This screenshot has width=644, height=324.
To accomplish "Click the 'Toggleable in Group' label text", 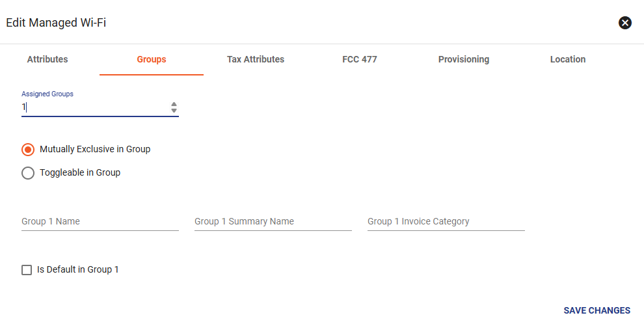I will 80,172.
